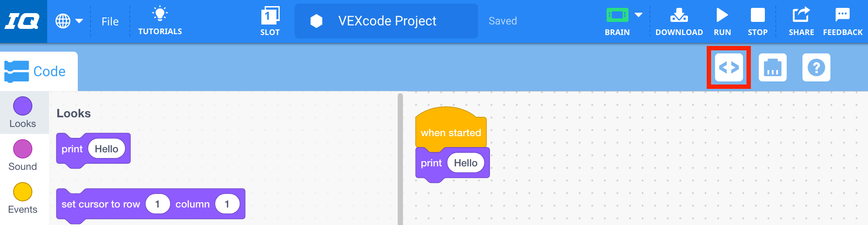Viewport: 868px width, 225px height.
Task: Open the devices setup icon
Action: [772, 67]
